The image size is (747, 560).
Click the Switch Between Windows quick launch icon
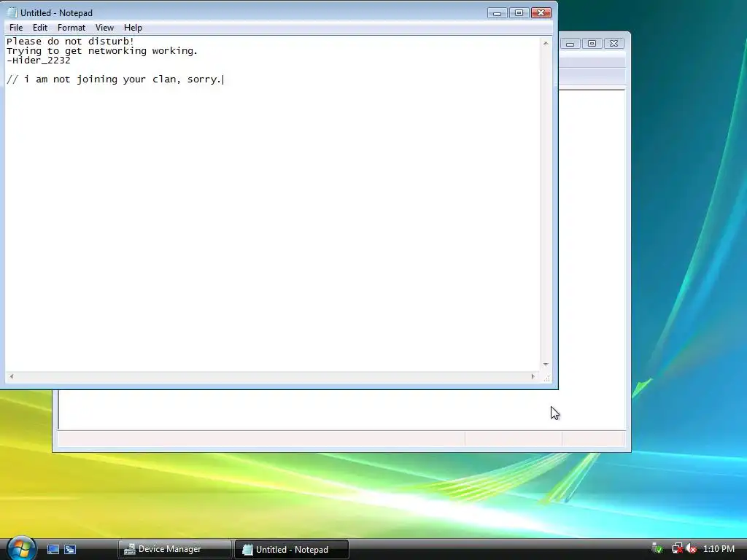coord(70,549)
